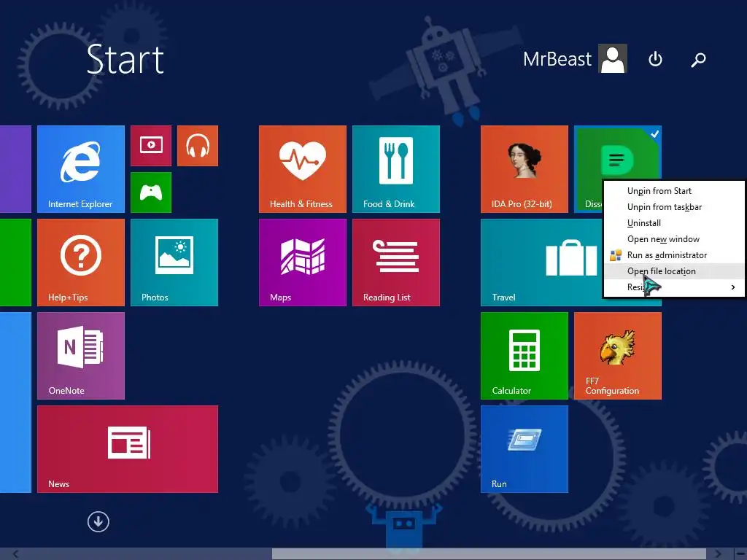Deselect the checked green chat tile
Screen dimensions: 747x560
pos(618,153)
